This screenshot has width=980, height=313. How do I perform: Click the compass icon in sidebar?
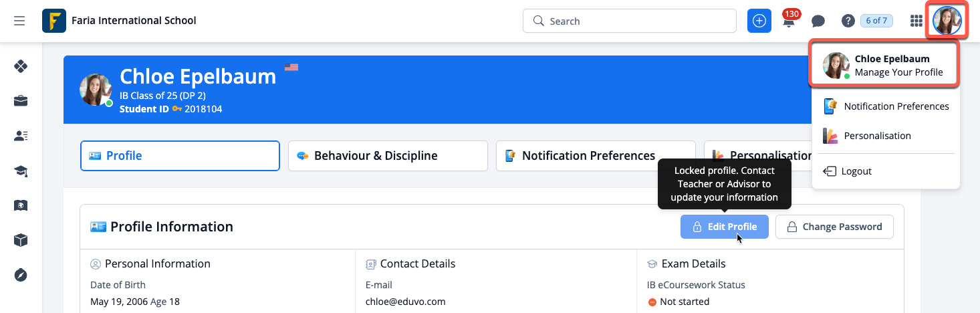click(x=21, y=274)
